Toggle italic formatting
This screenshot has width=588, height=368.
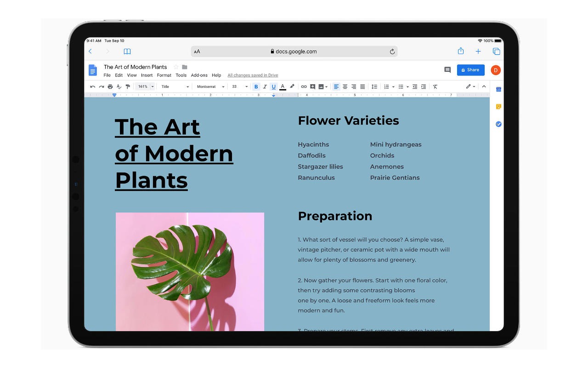(x=265, y=86)
